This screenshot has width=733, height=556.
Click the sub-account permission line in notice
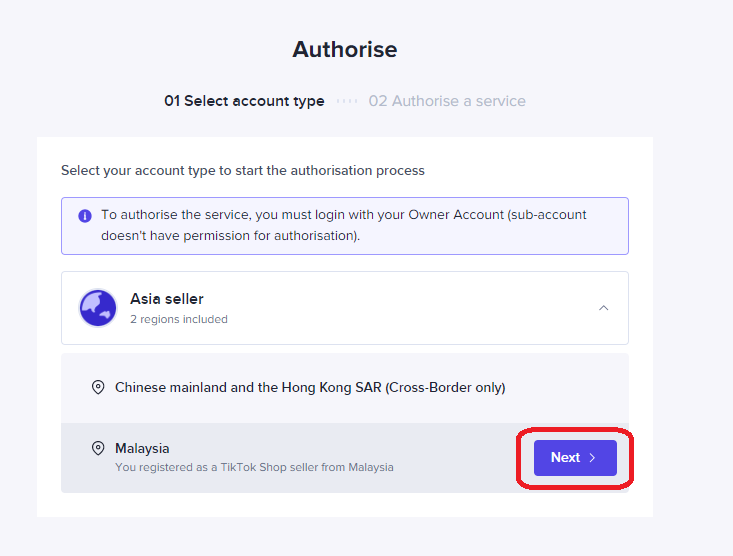pyautogui.click(x=230, y=236)
